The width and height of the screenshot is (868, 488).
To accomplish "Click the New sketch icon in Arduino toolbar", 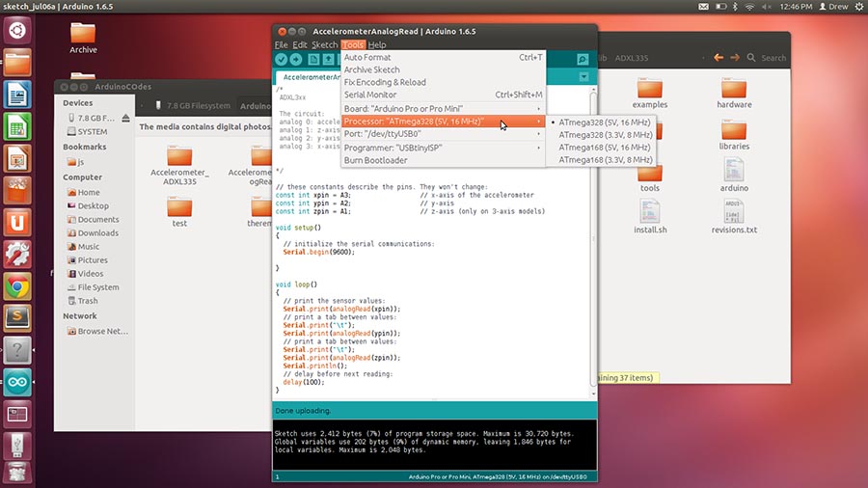I will [313, 59].
